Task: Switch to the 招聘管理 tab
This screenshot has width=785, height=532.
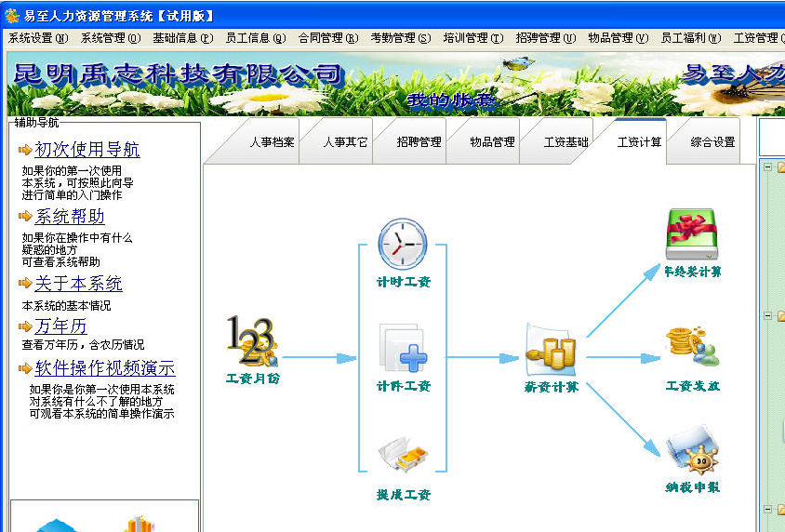Action: [419, 142]
